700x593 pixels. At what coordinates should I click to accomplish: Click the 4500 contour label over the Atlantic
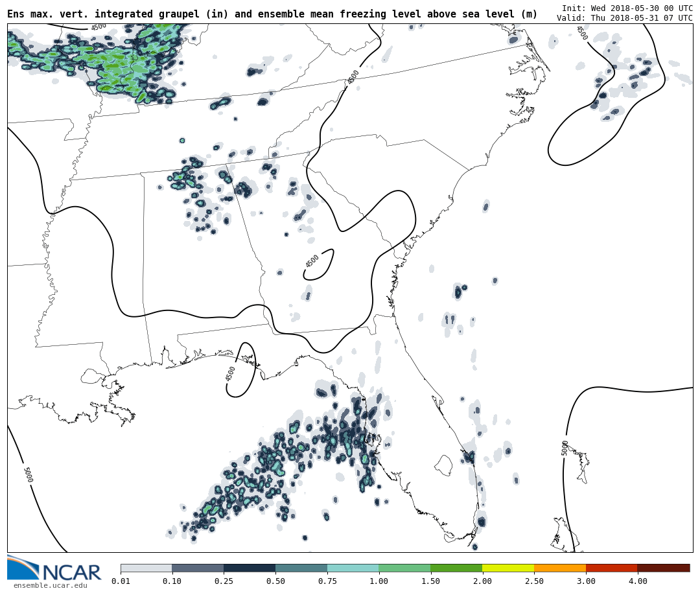point(582,32)
